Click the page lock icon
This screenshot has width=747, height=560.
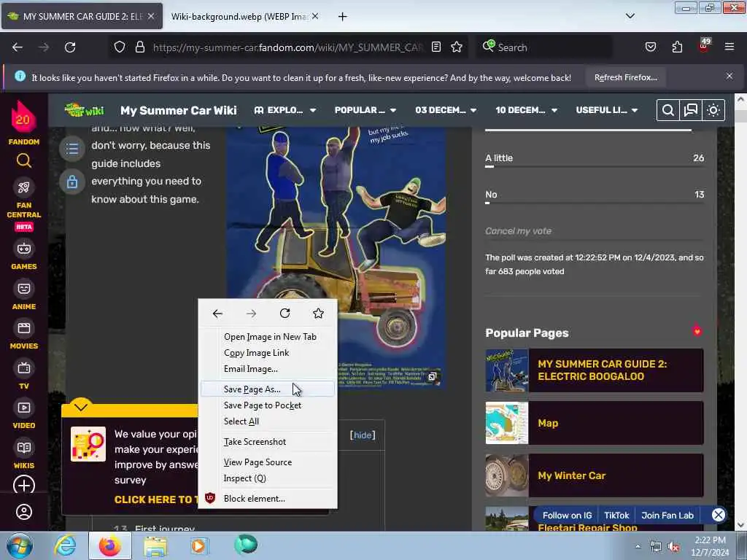(72, 182)
